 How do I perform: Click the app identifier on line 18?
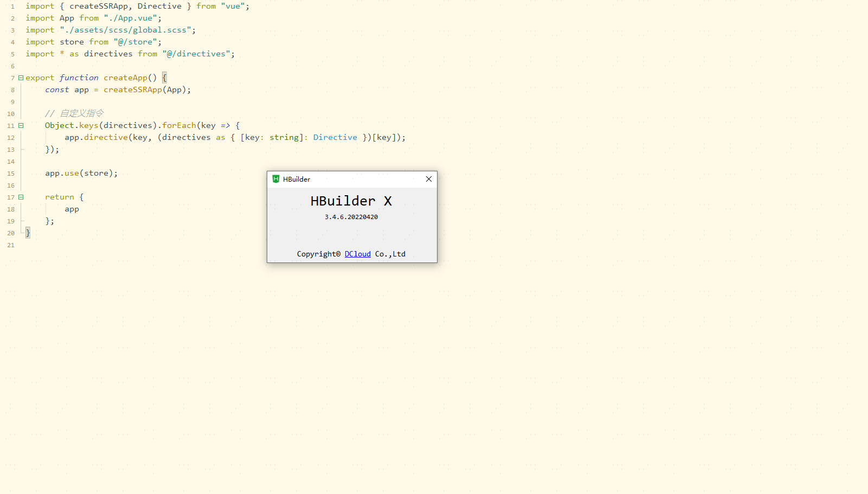pos(72,209)
